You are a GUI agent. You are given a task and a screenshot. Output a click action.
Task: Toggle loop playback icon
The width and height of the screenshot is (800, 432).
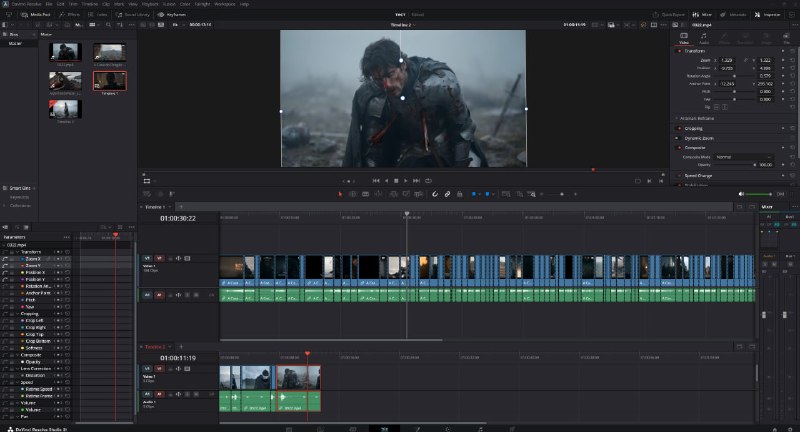click(x=428, y=181)
